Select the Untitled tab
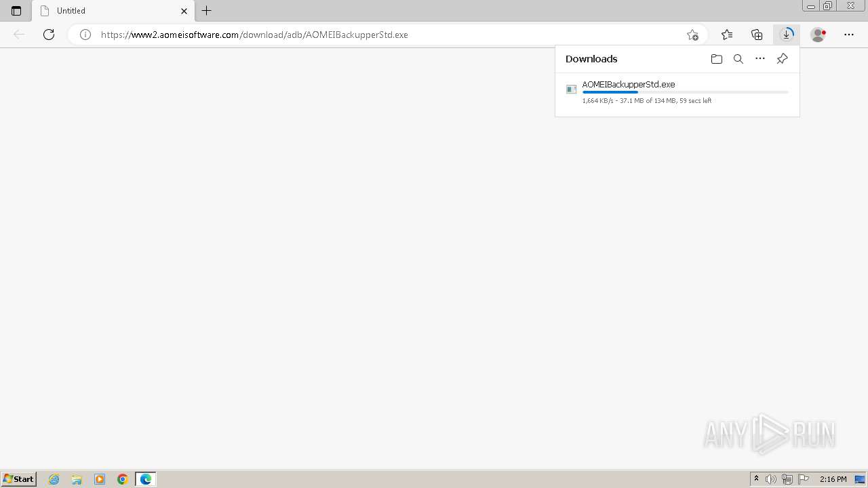The height and width of the screenshot is (488, 868). point(113,11)
